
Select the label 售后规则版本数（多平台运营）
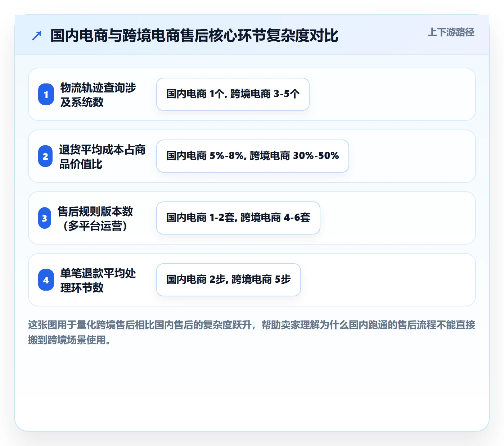(95, 218)
